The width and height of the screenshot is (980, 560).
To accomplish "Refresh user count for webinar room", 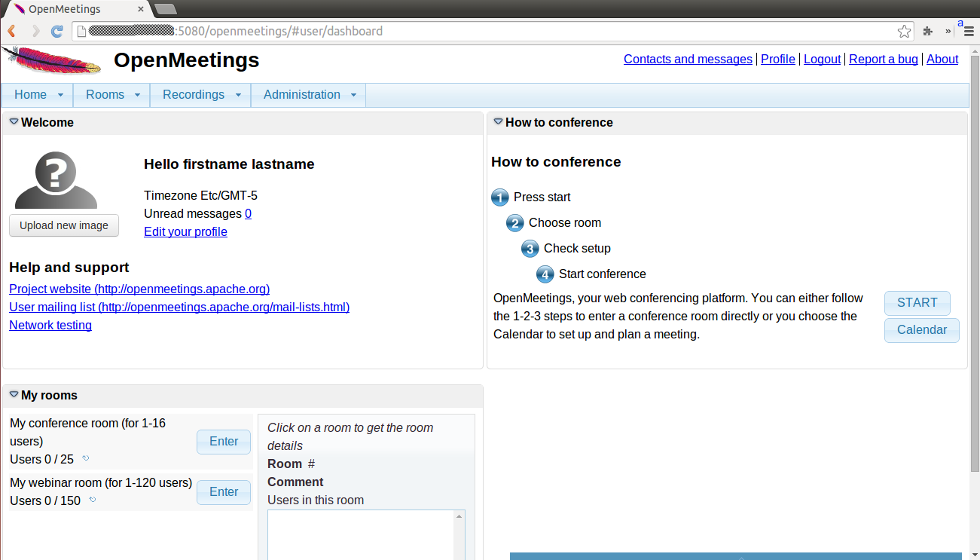I will [x=93, y=500].
